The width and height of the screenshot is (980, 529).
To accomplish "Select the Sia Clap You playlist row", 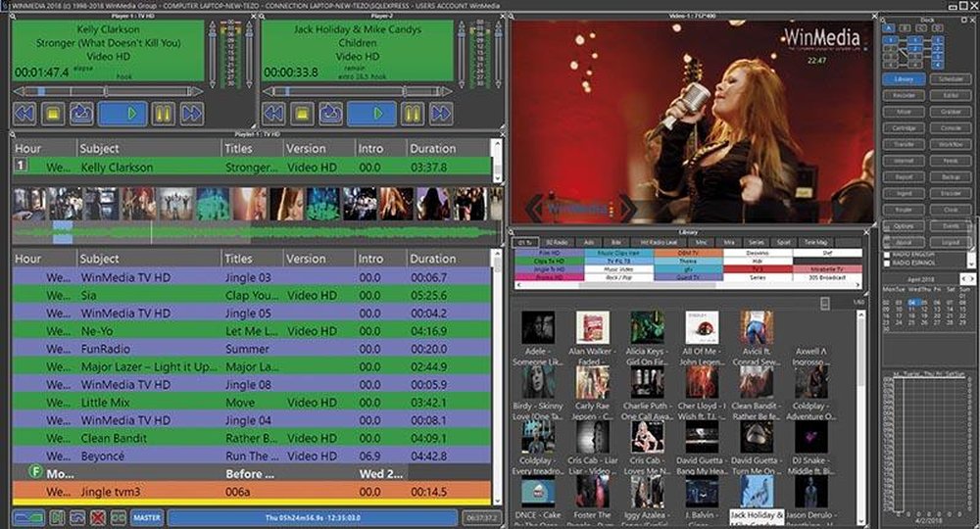I will click(251, 295).
